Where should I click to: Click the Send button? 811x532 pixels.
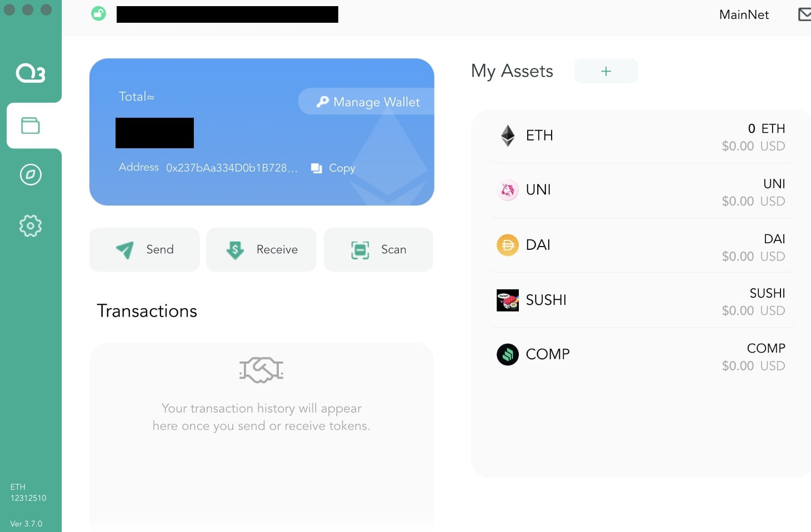pyautogui.click(x=144, y=250)
